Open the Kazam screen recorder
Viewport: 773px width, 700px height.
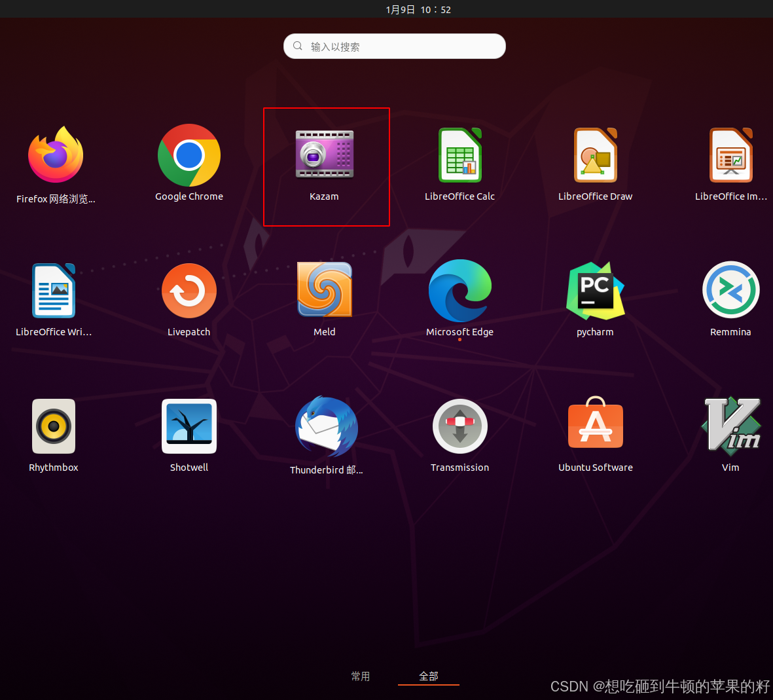point(325,154)
